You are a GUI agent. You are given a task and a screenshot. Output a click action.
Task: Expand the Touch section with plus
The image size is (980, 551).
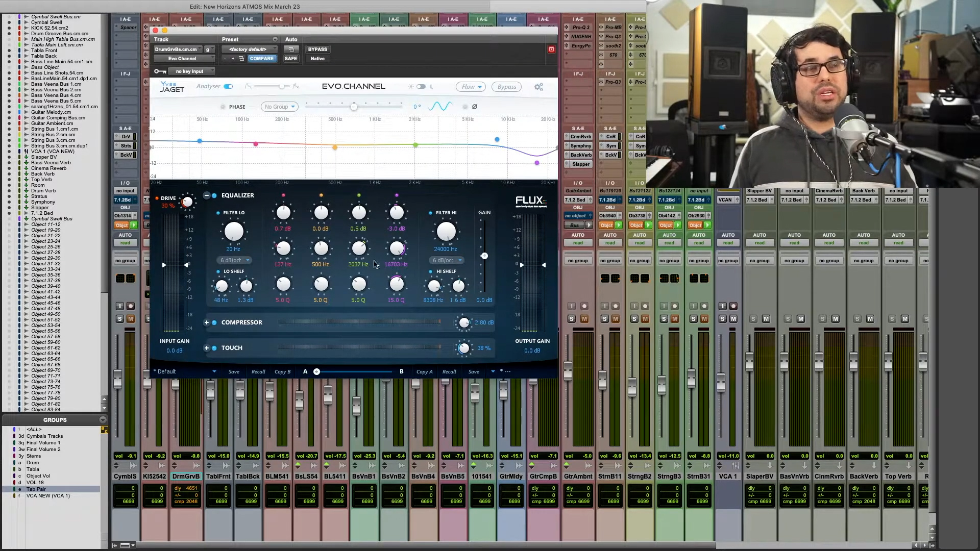[x=206, y=348]
